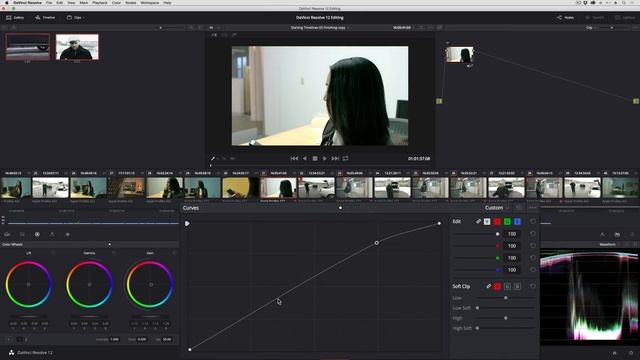
Task: Select blue Soft Clip channel
Action: click(517, 287)
